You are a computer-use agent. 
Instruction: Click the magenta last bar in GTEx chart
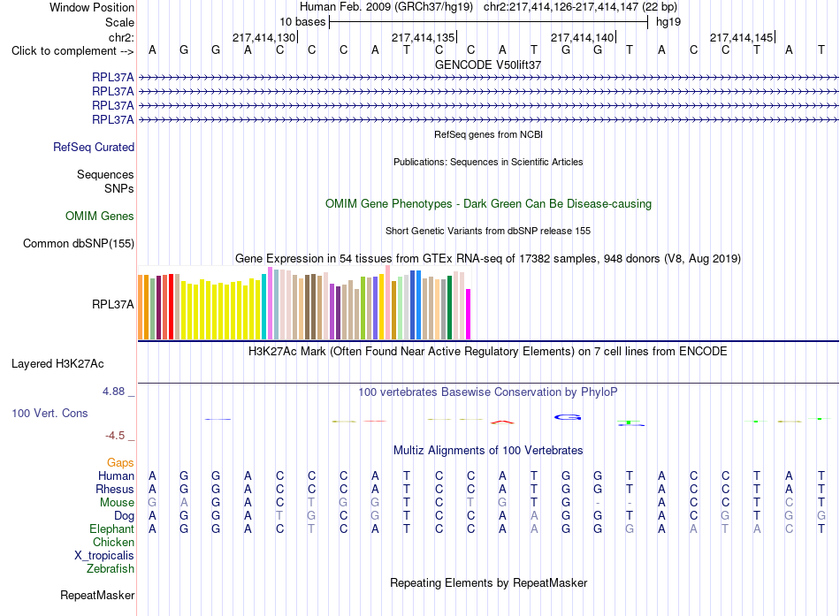pyautogui.click(x=469, y=315)
